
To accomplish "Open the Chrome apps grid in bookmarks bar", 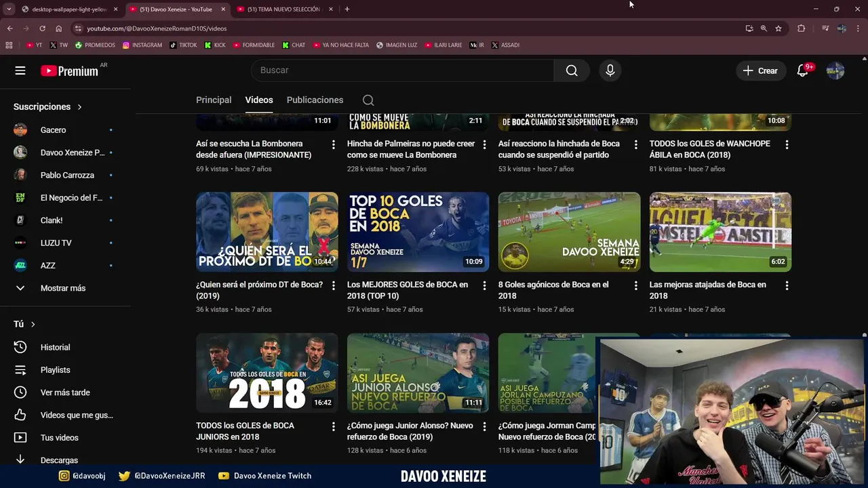I will pos(9,45).
